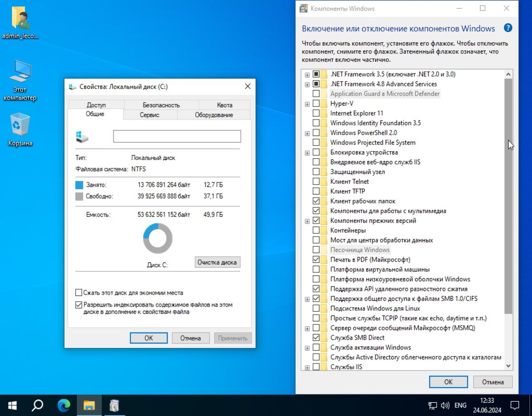The width and height of the screenshot is (532, 416).
Task: Click OK in disk properties dialog
Action: (149, 338)
